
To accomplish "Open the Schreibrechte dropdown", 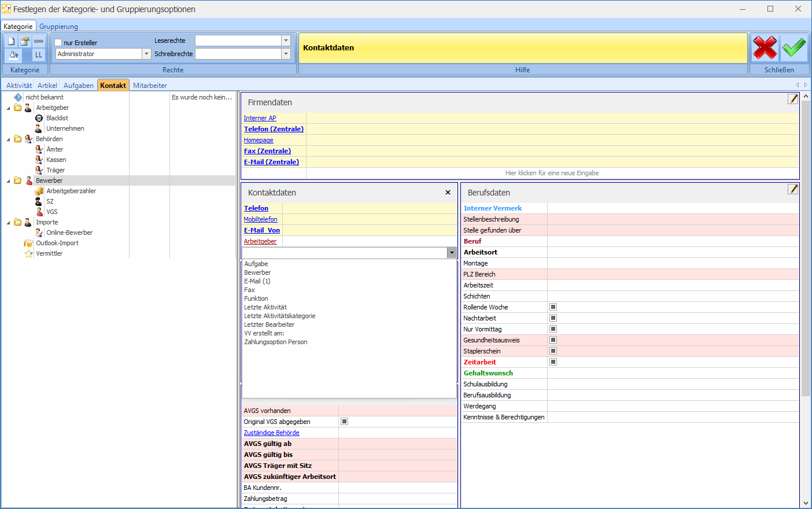I will click(x=286, y=54).
